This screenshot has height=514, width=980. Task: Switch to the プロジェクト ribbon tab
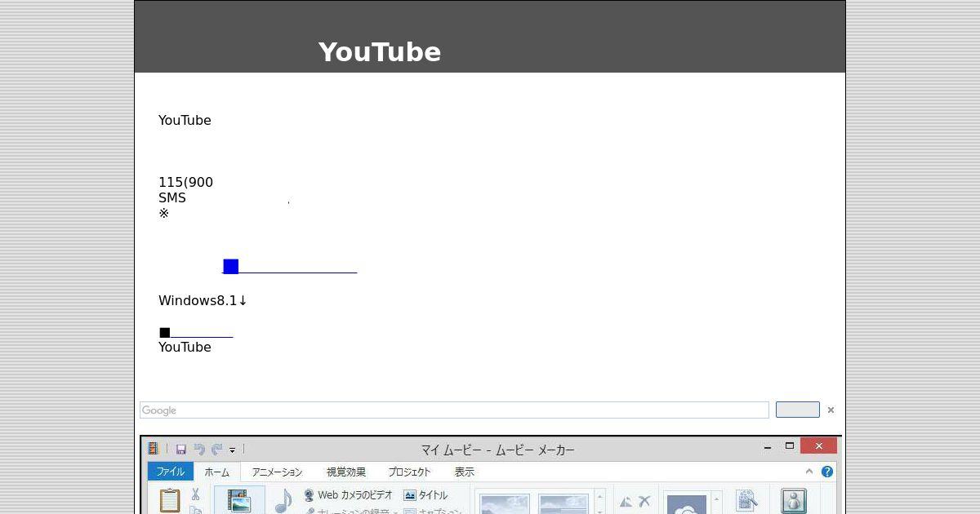(x=409, y=472)
